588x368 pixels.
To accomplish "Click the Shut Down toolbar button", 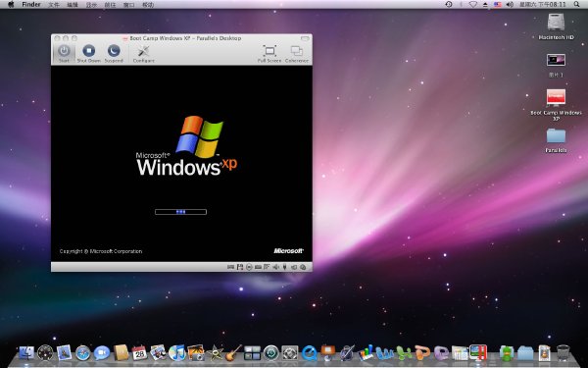I will click(x=89, y=53).
